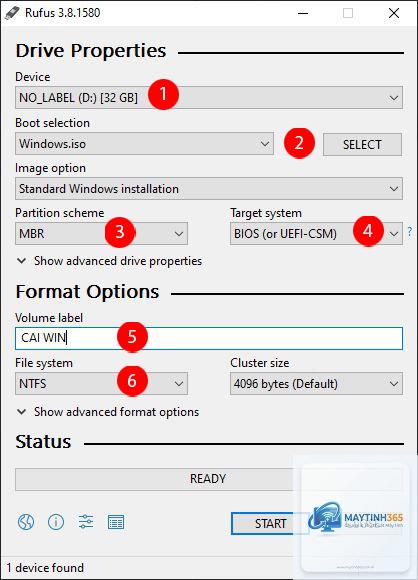The width and height of the screenshot is (418, 580).
Task: Click the Boot selection label
Action: [53, 123]
